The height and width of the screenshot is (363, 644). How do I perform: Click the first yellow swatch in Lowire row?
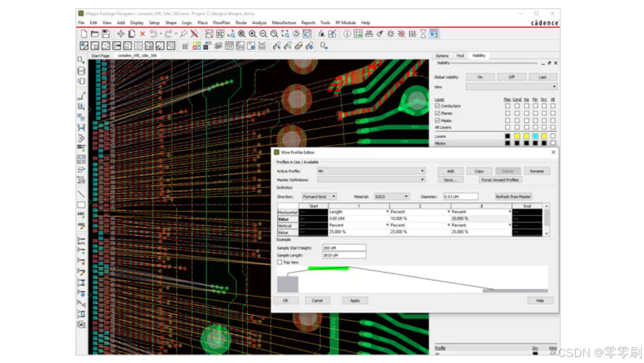tap(517, 136)
